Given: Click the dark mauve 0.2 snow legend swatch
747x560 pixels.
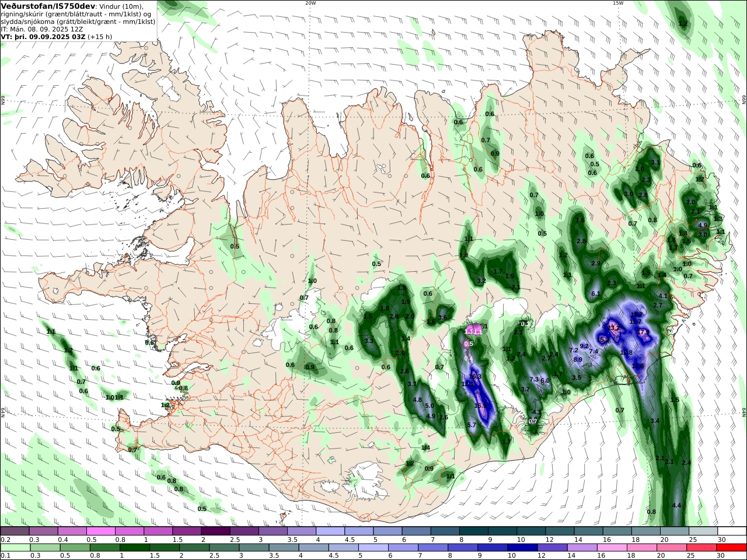Looking at the screenshot, I should pos(15,531).
